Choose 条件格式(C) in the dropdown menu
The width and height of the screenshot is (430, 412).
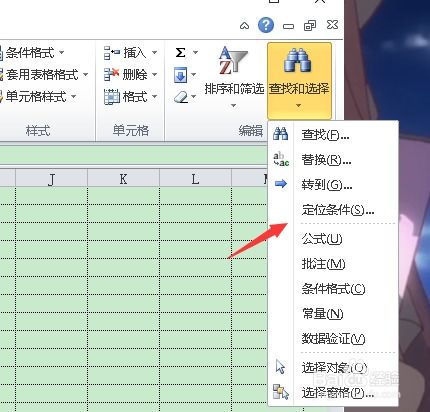tap(333, 289)
